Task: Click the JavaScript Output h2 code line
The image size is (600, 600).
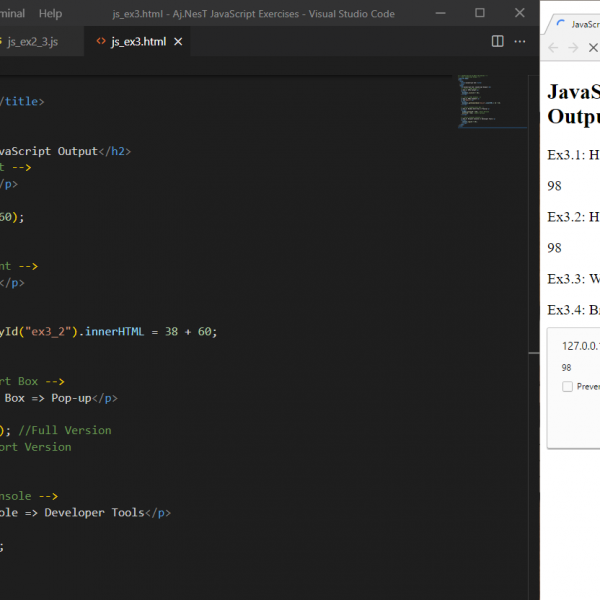Action: [65, 151]
